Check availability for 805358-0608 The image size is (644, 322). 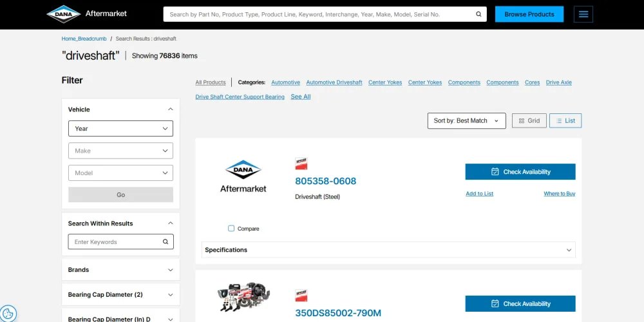point(520,172)
